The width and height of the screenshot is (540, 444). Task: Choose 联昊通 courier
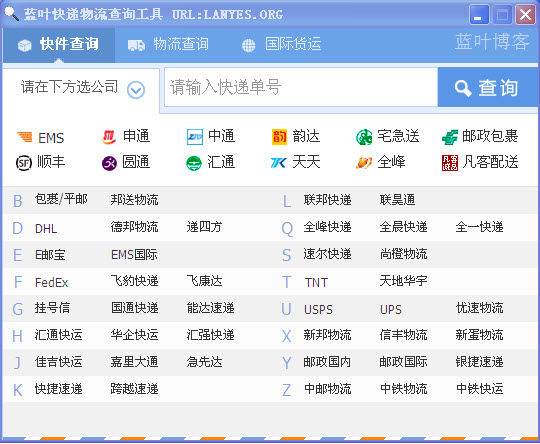(x=397, y=200)
